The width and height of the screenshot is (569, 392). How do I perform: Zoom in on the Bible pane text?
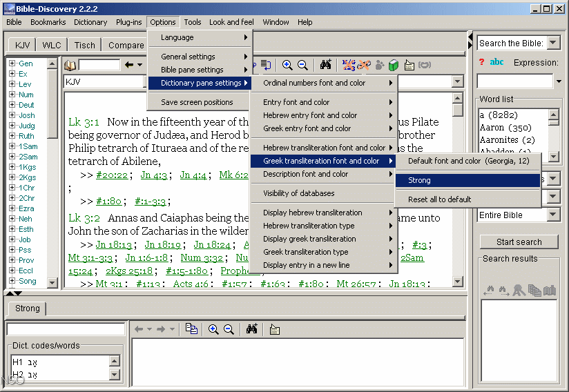tap(287, 65)
